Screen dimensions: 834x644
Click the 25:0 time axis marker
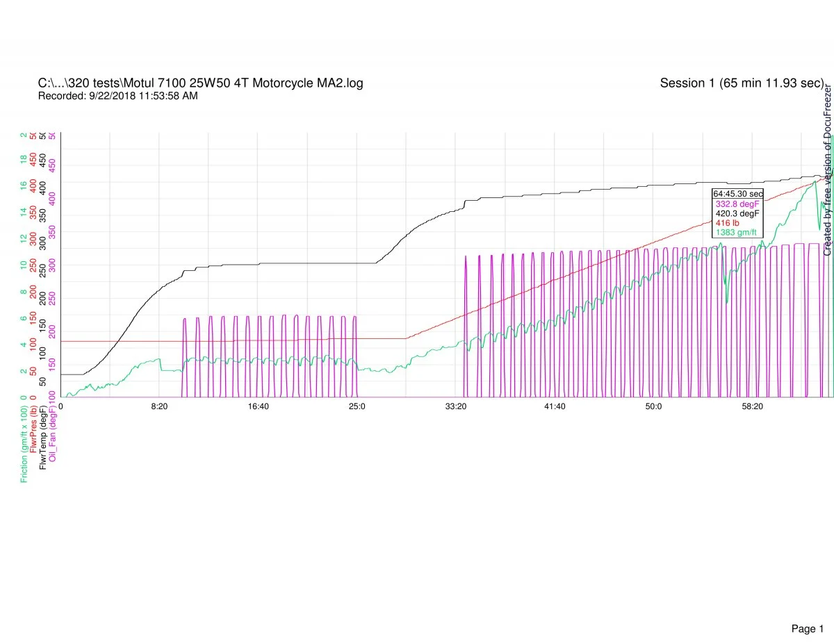click(x=357, y=406)
